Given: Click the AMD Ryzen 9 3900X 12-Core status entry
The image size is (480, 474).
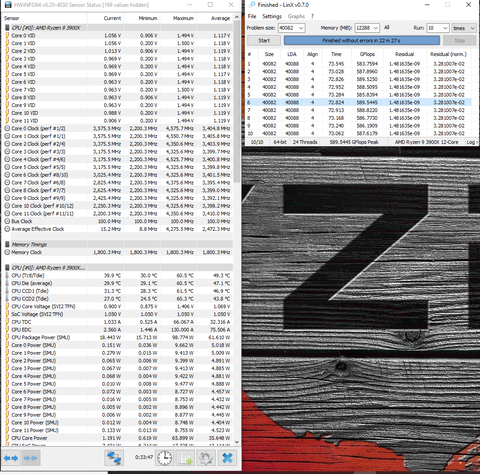Looking at the screenshot, I should point(426,142).
